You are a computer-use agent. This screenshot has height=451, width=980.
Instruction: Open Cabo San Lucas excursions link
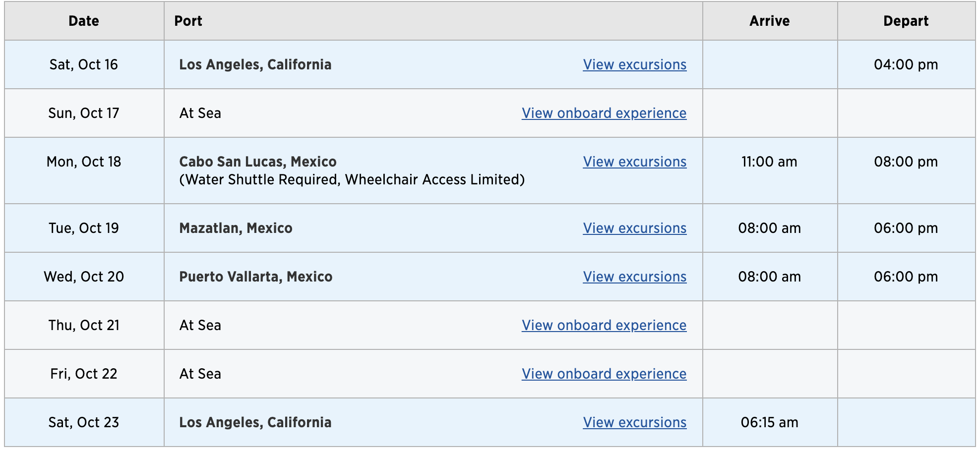tap(634, 162)
